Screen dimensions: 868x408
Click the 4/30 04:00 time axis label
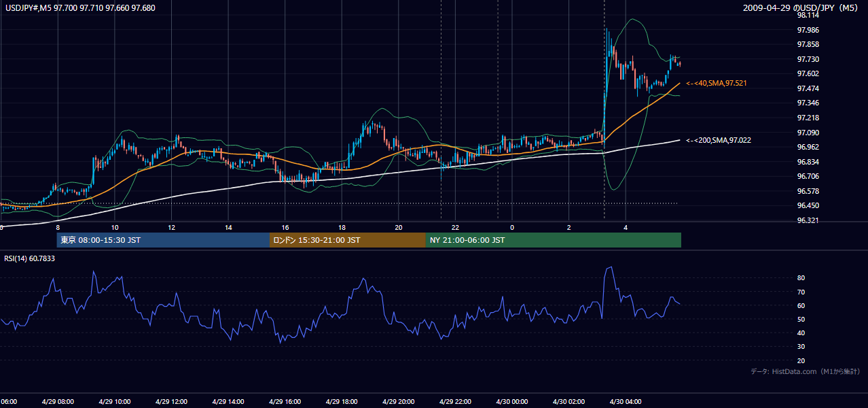point(626,402)
